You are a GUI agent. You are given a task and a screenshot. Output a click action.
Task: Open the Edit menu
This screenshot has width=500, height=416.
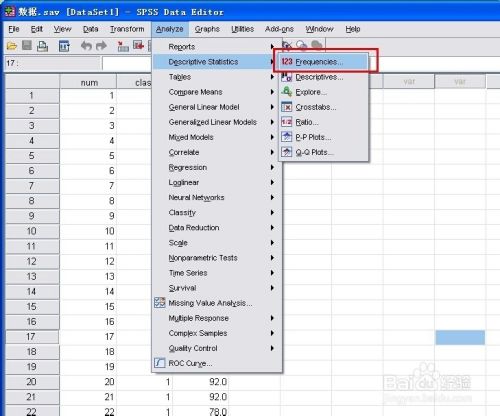36,29
